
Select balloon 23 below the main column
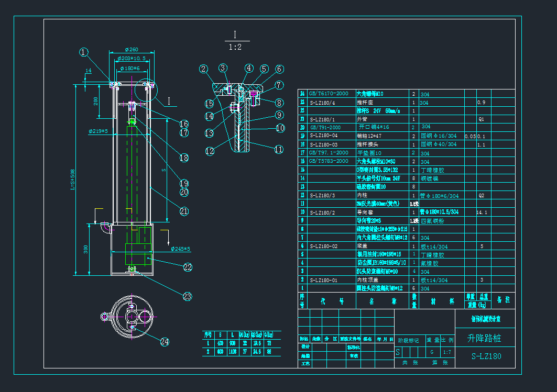188,296
